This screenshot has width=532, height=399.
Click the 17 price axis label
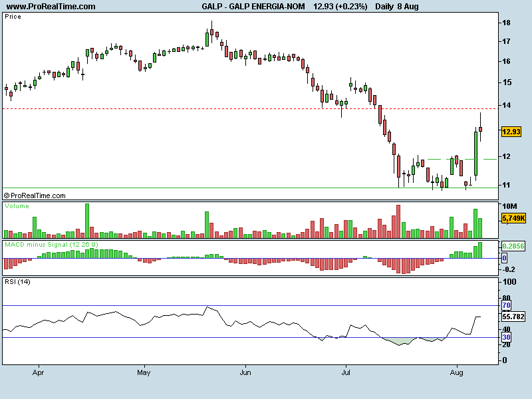pos(506,41)
